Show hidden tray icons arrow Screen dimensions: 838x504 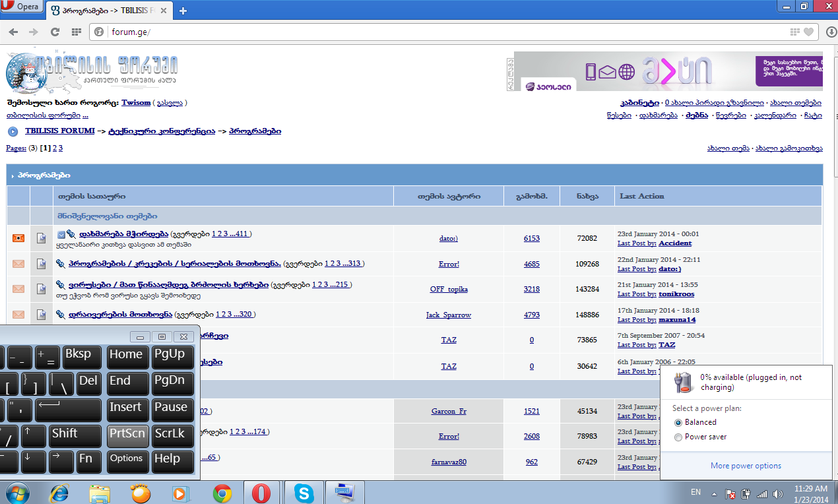[714, 493]
